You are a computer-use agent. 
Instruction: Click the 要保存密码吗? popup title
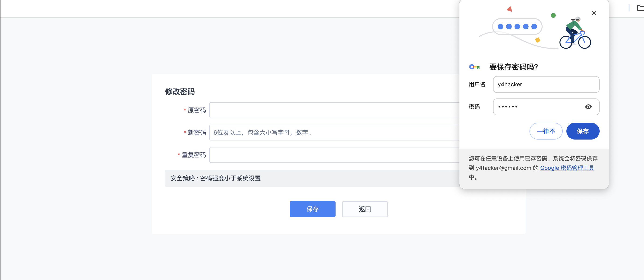[x=514, y=67]
